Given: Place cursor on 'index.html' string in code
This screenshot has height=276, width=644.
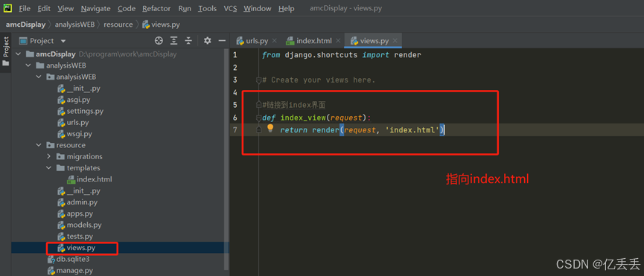Looking at the screenshot, I should [x=412, y=130].
